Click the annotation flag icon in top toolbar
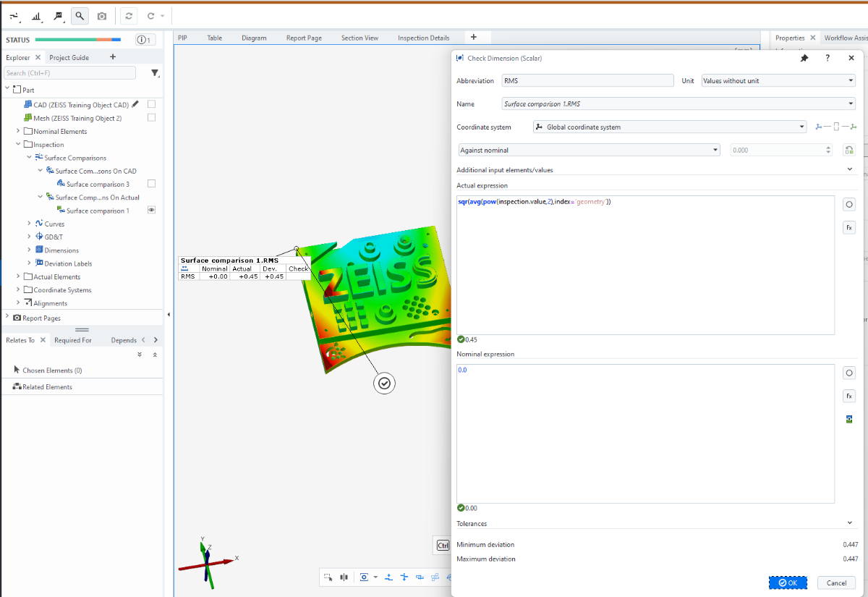Viewport: 868px width, 597px height. [x=58, y=15]
